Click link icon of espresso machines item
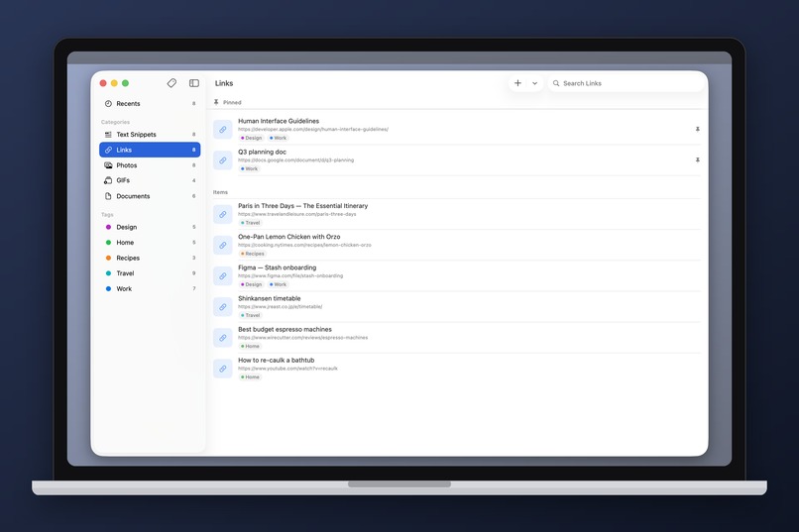This screenshot has width=799, height=532. tap(223, 338)
